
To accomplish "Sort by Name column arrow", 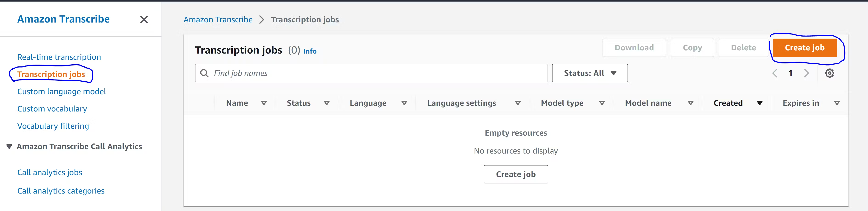I will pyautogui.click(x=264, y=103).
